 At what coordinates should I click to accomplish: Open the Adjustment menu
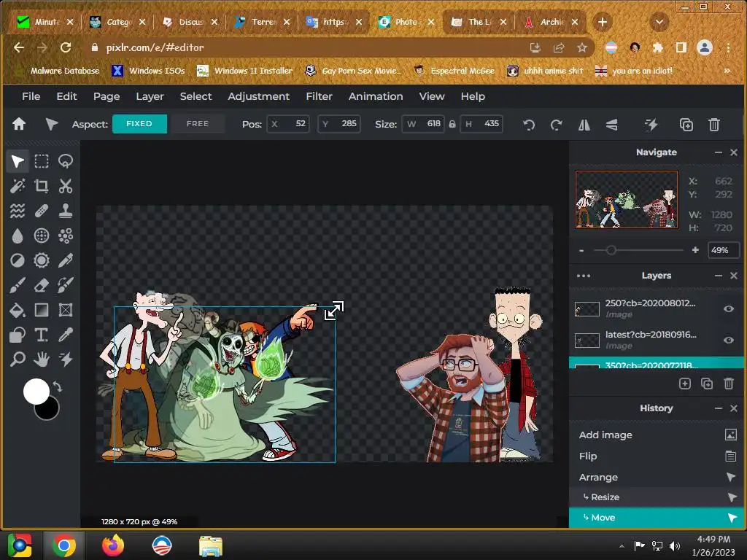pyautogui.click(x=258, y=96)
